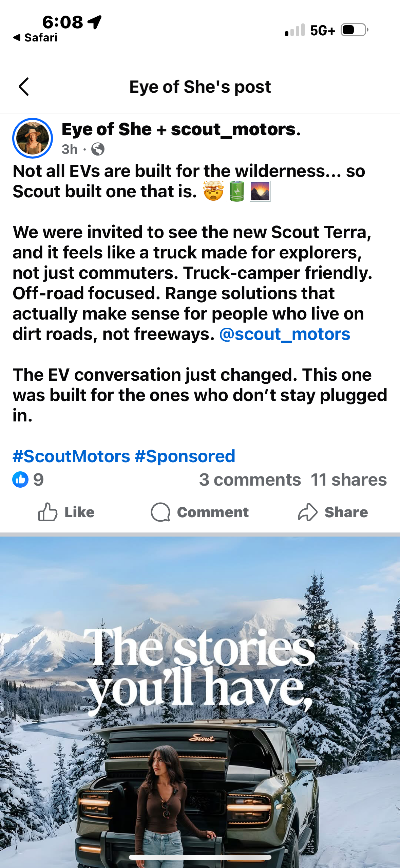
Task: Open the #ScoutMotors hashtag
Action: click(71, 456)
